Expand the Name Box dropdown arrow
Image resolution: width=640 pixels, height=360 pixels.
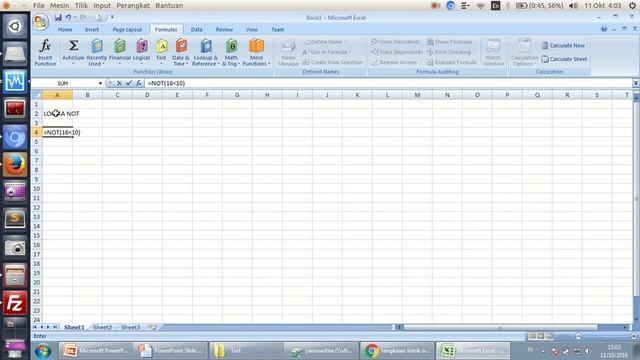(x=100, y=83)
